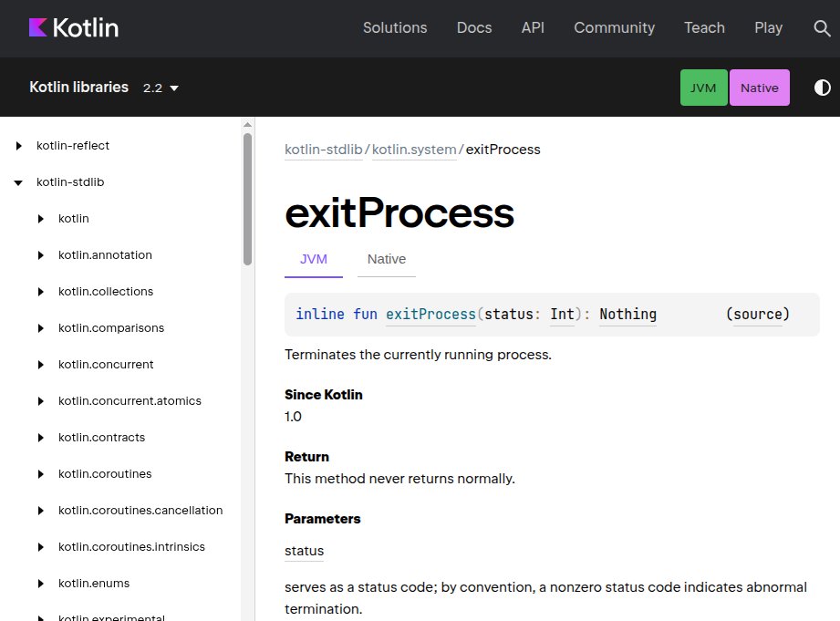Viewport: 840px width, 621px height.
Task: Expand kotlin.contracts arrow
Action: 41,438
